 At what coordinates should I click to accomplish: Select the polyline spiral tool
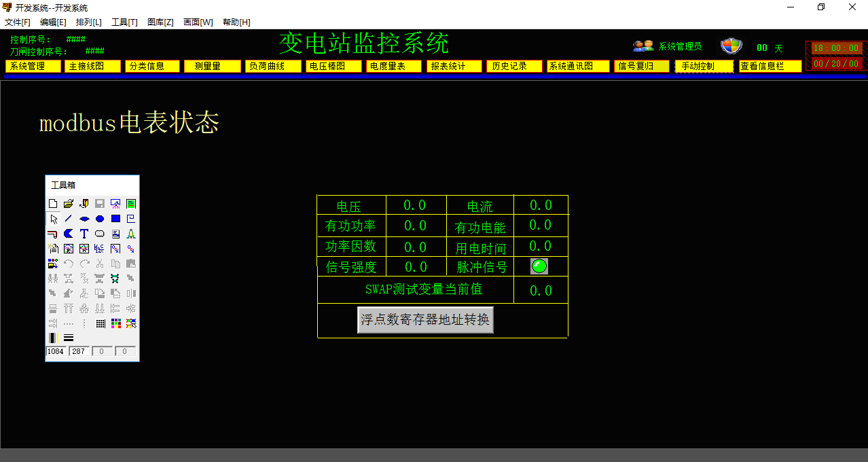point(131,219)
